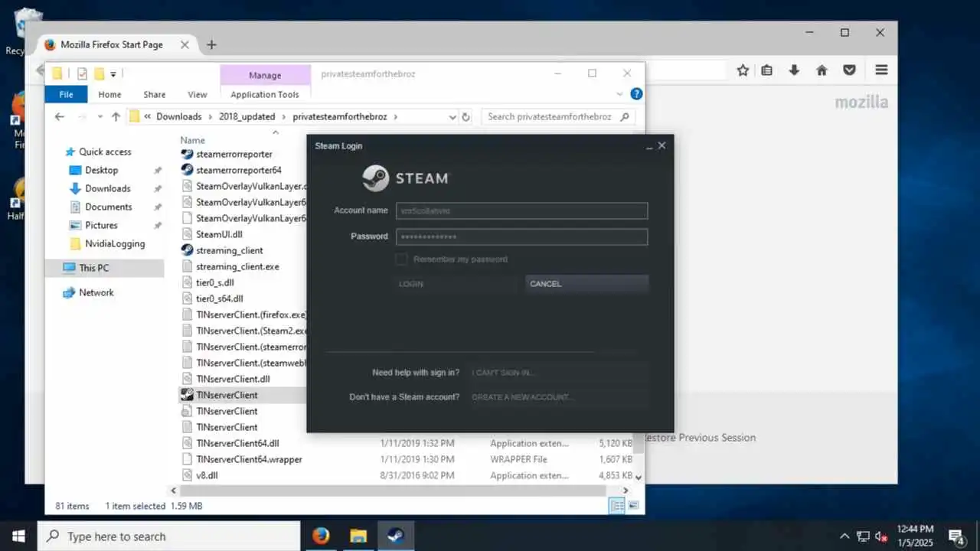The image size is (980, 551).
Task: Select the streaming_client Steam icon file
Action: click(x=229, y=250)
